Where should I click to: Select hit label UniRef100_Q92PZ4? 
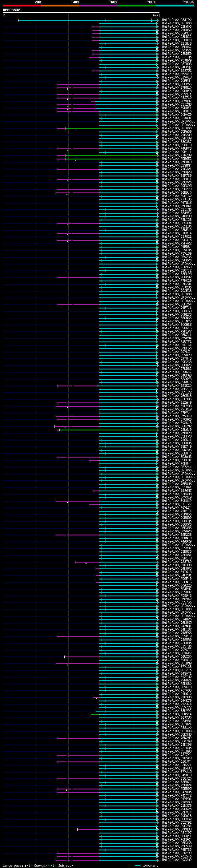coord(176,50)
